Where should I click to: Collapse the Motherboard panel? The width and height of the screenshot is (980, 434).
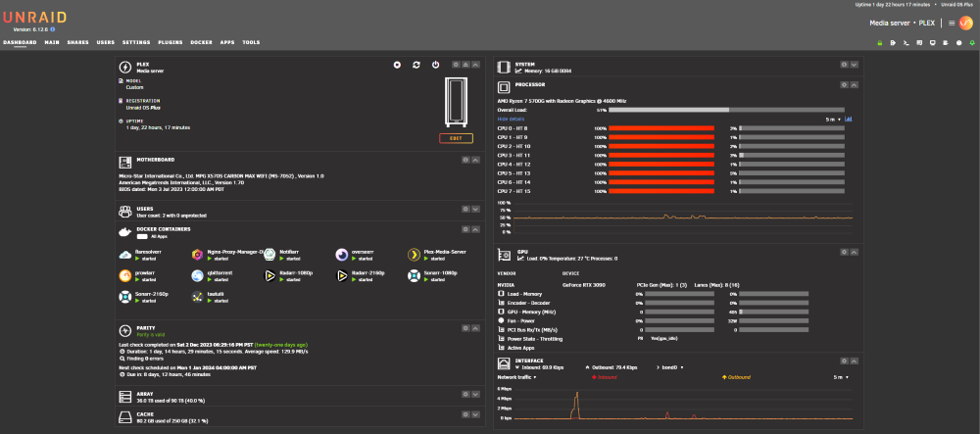coord(475,160)
